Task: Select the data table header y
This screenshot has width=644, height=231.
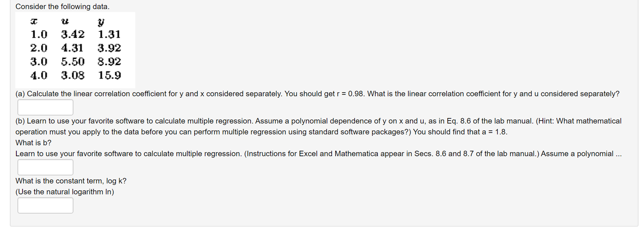Action: click(x=101, y=23)
